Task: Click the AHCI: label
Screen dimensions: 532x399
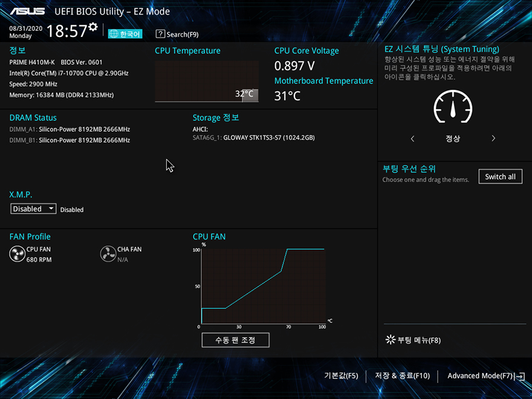Action: click(200, 129)
